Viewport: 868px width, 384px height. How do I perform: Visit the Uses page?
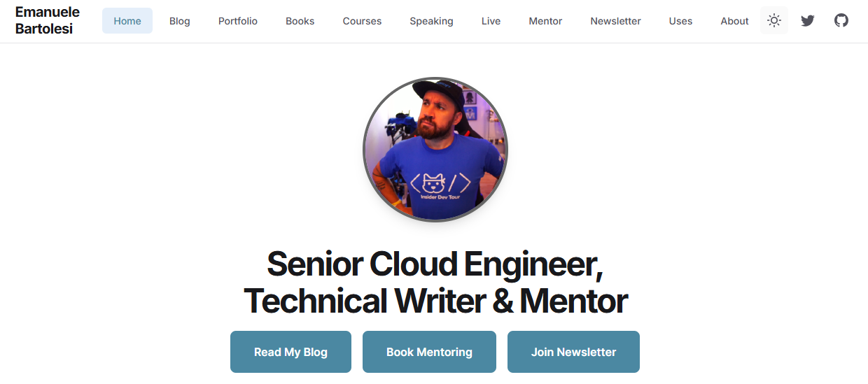680,21
